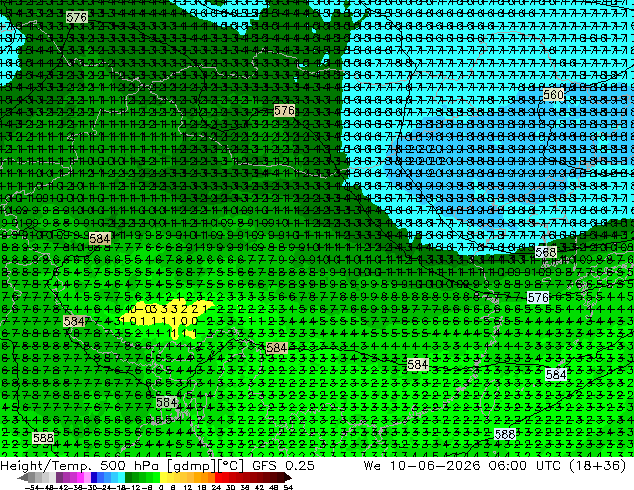Click the dark green -12 legend swatch

129,477
